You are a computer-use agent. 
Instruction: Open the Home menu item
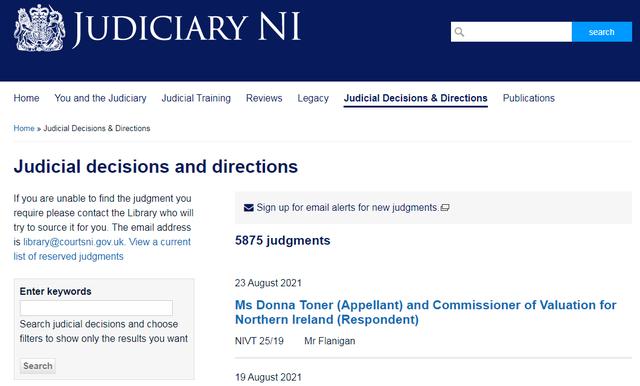point(27,98)
